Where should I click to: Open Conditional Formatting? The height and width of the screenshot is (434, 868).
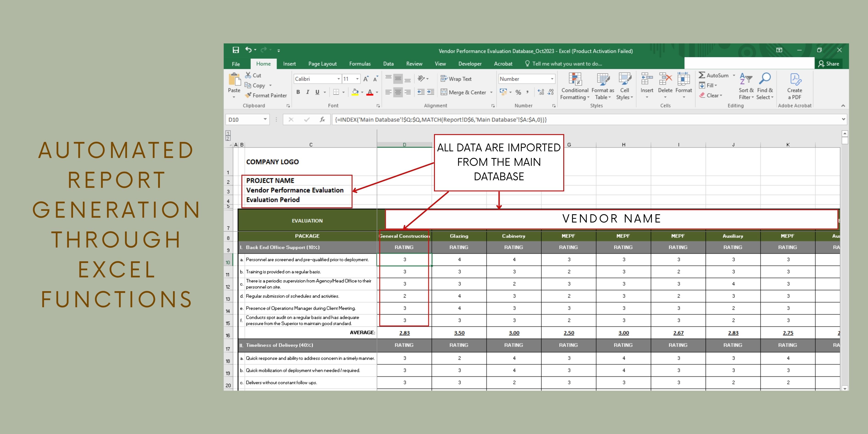[575, 86]
